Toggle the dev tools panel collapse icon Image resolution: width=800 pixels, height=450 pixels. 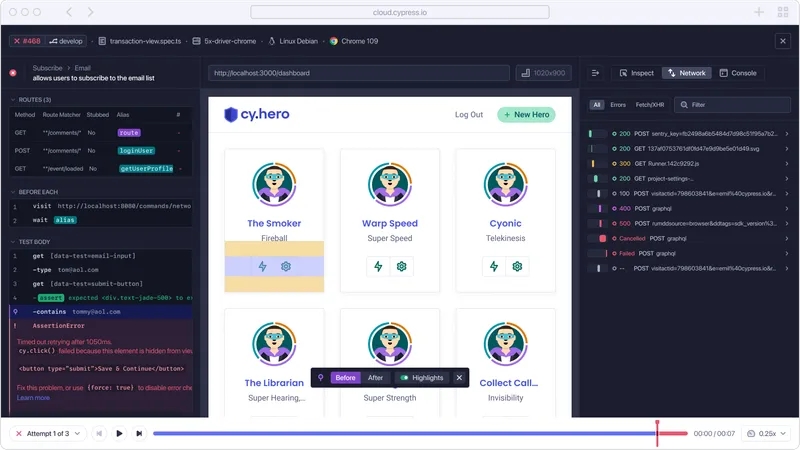tap(595, 73)
